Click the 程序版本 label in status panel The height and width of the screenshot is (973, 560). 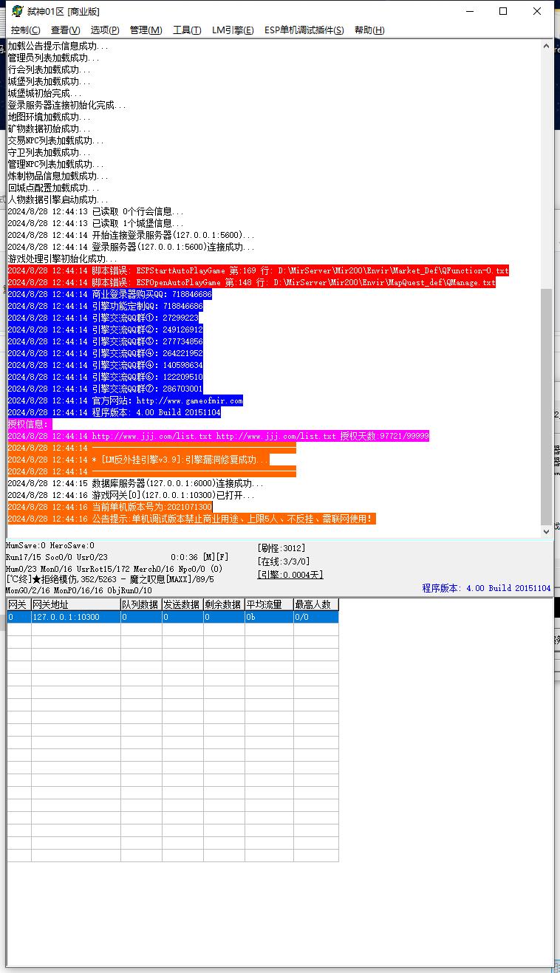coord(486,588)
